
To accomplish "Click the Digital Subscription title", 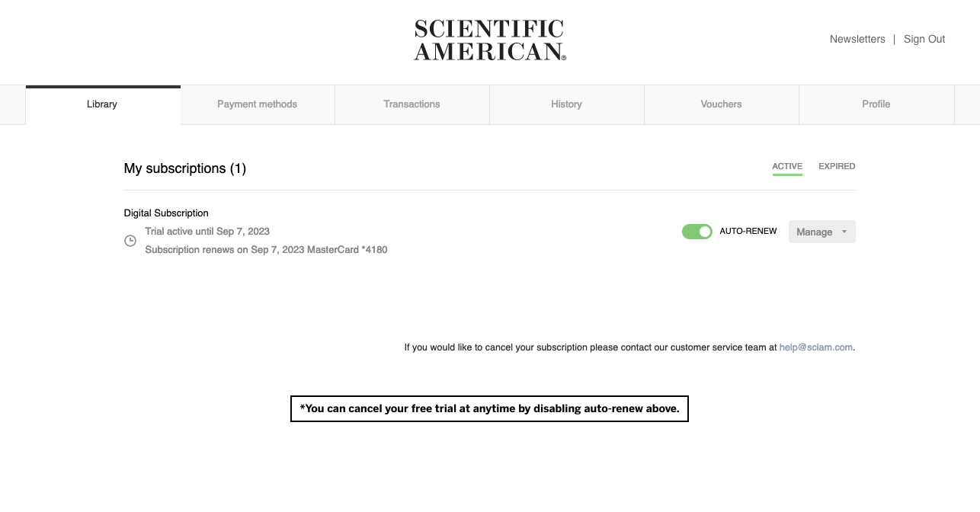I will tap(166, 213).
